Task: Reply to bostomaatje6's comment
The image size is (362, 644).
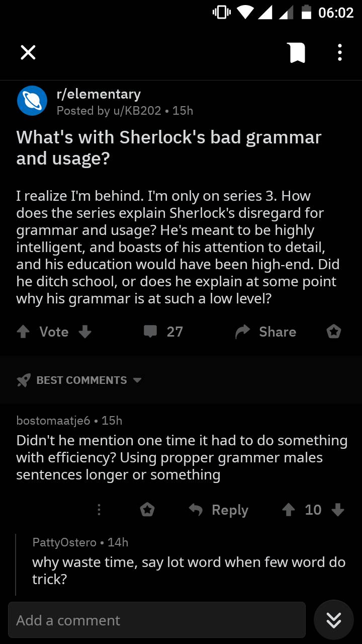Action: 219,510
